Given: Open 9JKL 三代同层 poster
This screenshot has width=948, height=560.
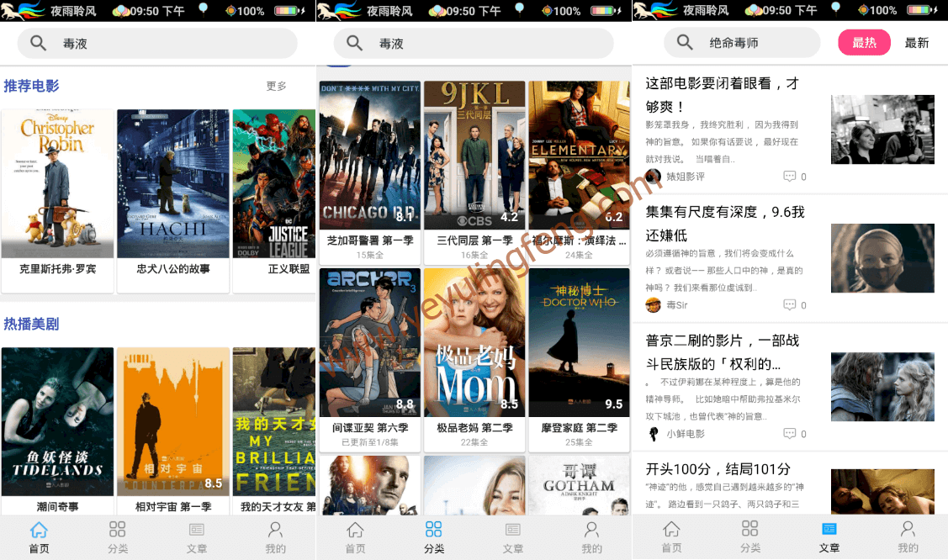Looking at the screenshot, I should pyautogui.click(x=474, y=156).
